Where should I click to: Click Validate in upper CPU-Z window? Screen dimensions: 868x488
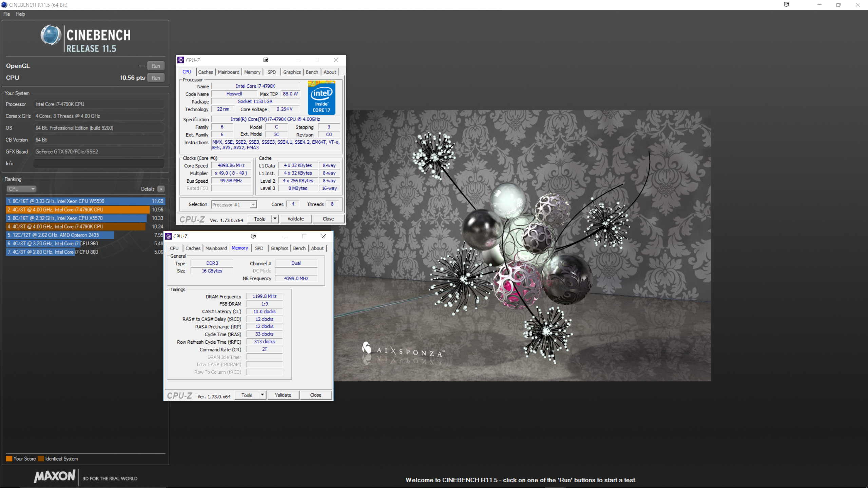(x=296, y=219)
